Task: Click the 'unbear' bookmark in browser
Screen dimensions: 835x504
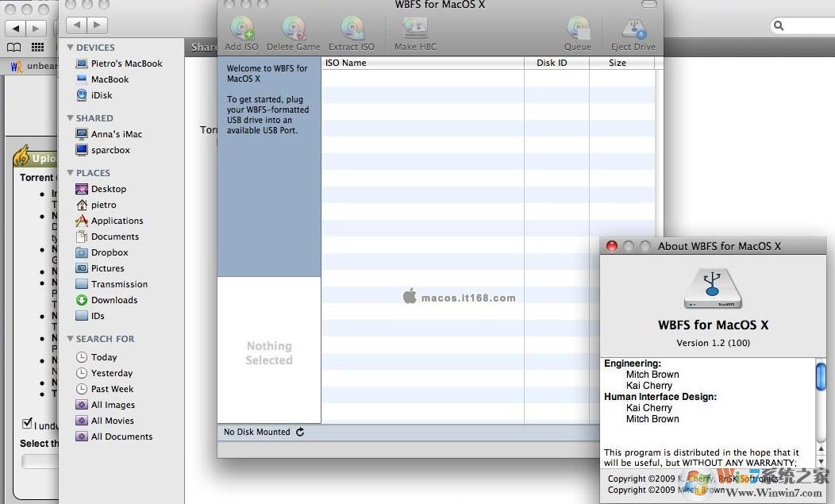Action: click(x=34, y=66)
